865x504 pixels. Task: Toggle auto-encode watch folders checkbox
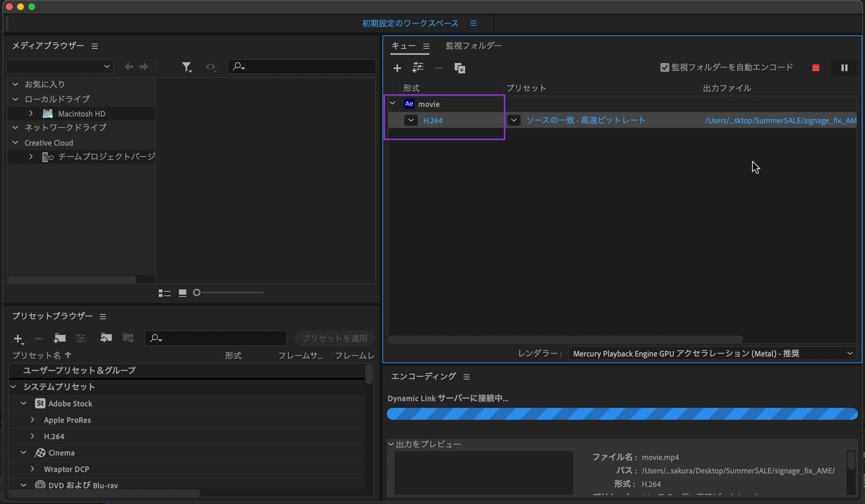click(x=664, y=67)
